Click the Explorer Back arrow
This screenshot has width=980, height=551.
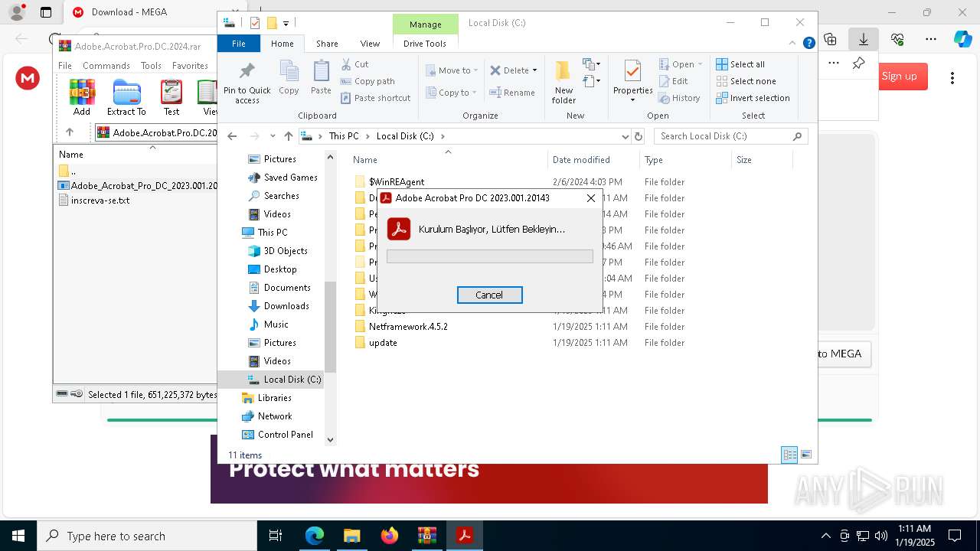[x=232, y=136]
